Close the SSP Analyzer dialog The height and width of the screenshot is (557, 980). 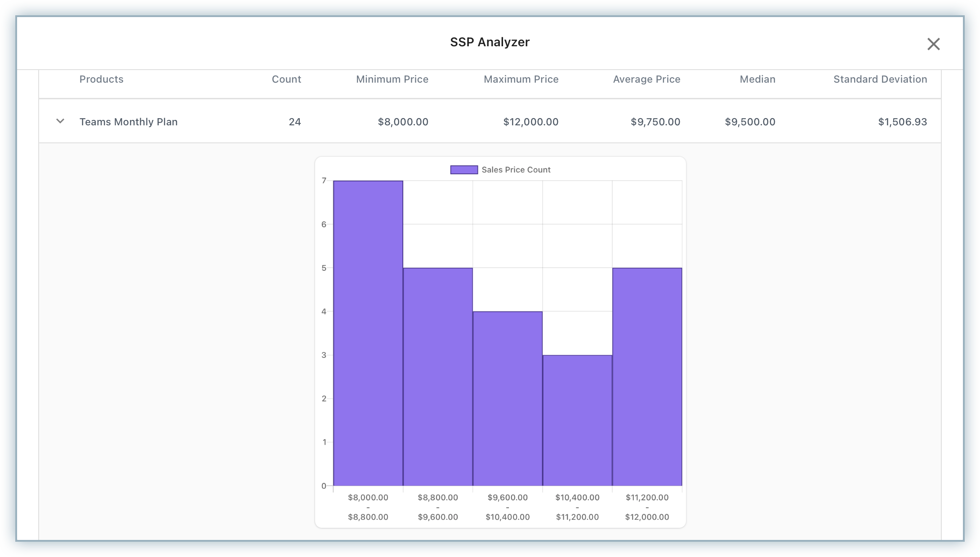click(933, 44)
